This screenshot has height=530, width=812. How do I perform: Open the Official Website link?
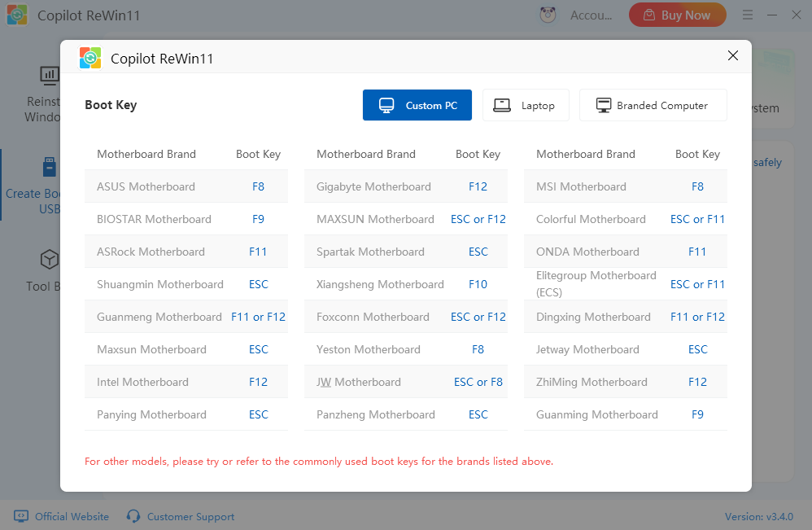point(72,516)
